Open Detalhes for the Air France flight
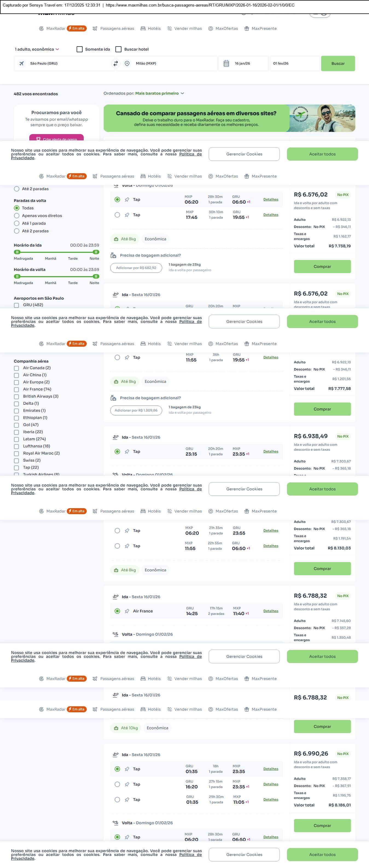Screen dimensions: 369x868 click(271, 611)
